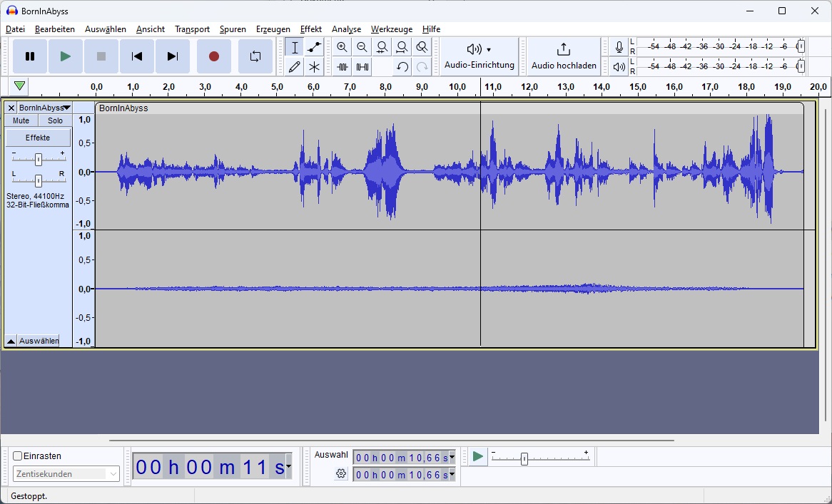Image resolution: width=832 pixels, height=504 pixels.
Task: Click the Effekte button on the track
Action: [x=38, y=138]
